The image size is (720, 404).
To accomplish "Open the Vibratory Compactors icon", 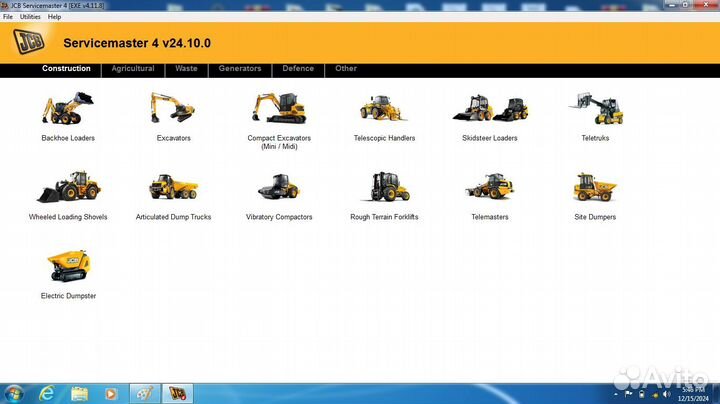I will point(279,187).
